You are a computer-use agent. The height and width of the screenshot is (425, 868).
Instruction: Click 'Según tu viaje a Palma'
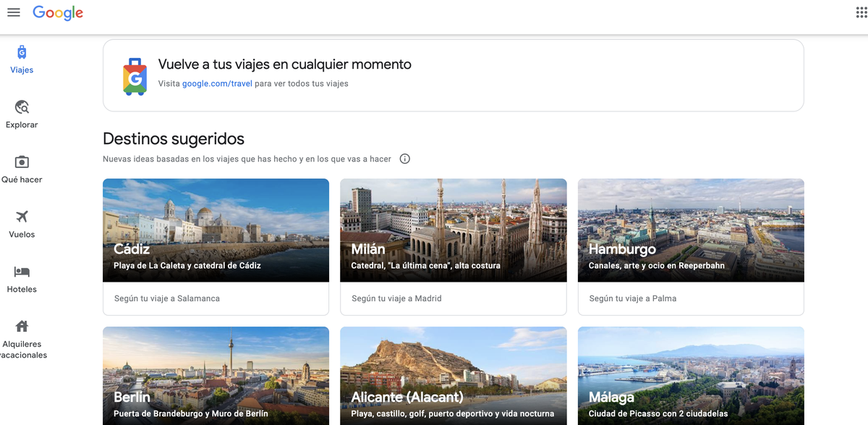[x=633, y=298]
